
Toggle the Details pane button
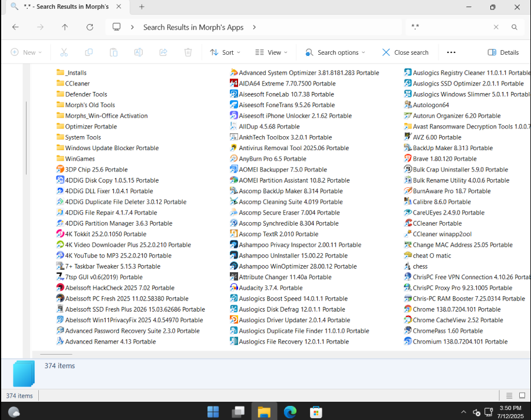tap(503, 52)
